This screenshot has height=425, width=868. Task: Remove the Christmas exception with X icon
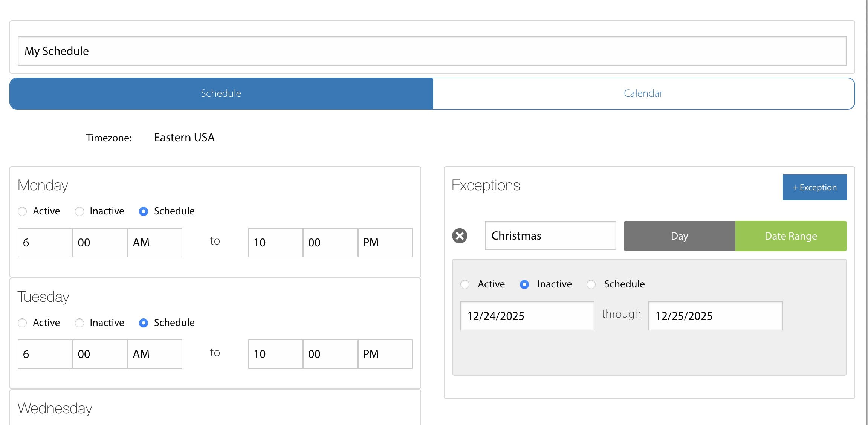pyautogui.click(x=460, y=236)
